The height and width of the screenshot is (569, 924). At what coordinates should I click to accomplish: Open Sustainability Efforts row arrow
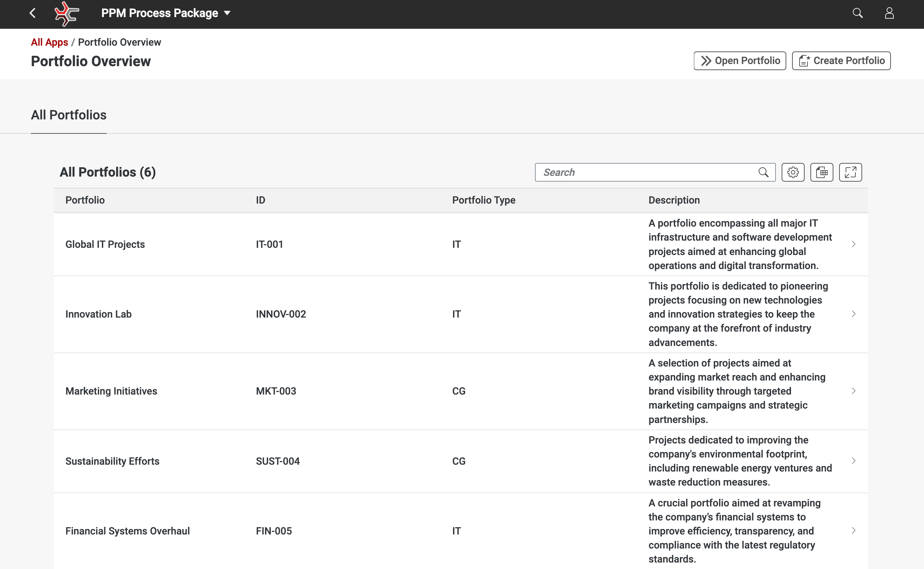(x=853, y=461)
